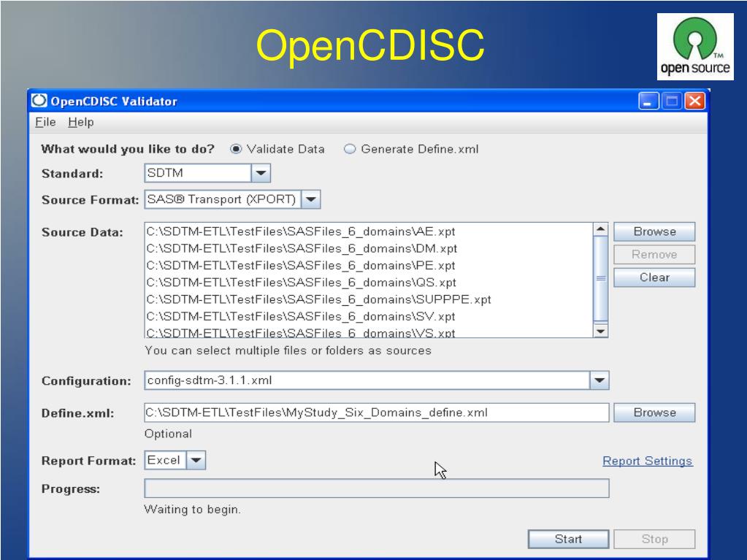Open the Source Format dropdown arrow

(x=310, y=199)
